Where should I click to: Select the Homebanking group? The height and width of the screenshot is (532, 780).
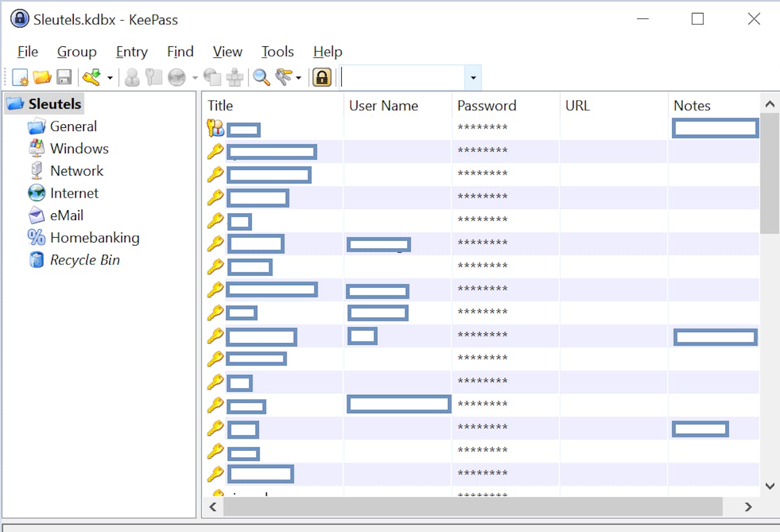click(x=94, y=238)
